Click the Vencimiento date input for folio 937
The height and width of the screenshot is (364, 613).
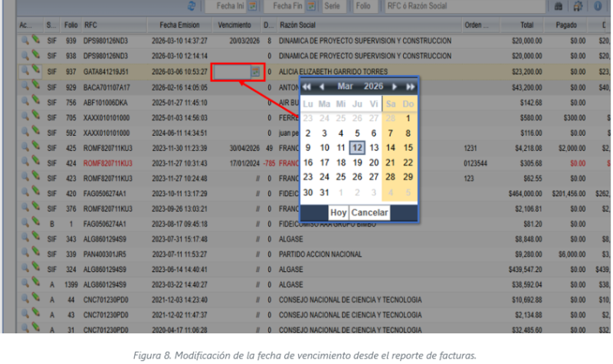(232, 72)
